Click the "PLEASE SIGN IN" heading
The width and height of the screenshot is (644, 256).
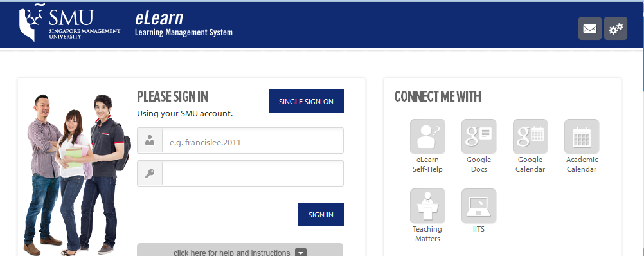click(172, 96)
